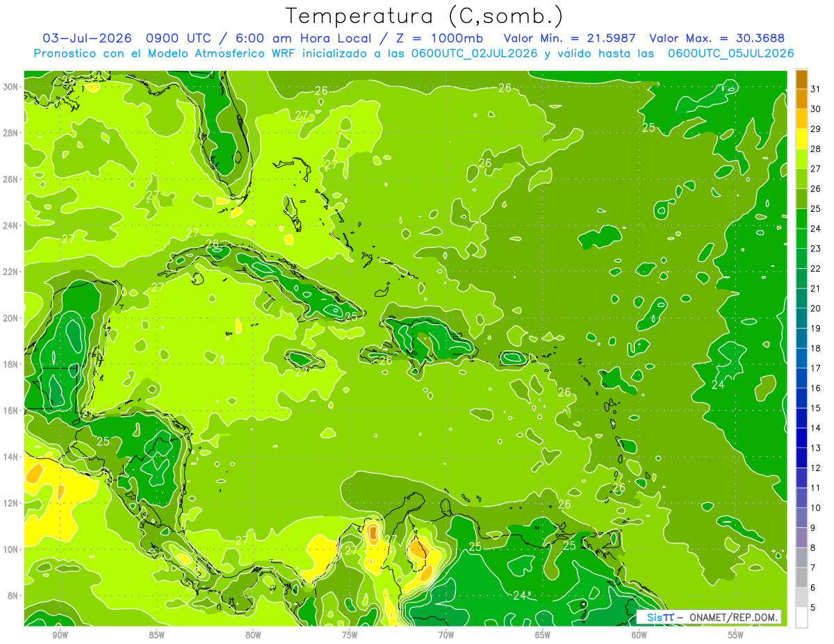Click the "24N" latitude axis label
This screenshot has height=644, width=834.
click(x=12, y=225)
